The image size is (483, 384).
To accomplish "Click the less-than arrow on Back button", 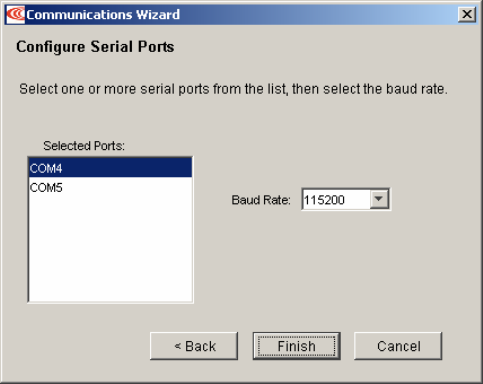I will point(178,346).
